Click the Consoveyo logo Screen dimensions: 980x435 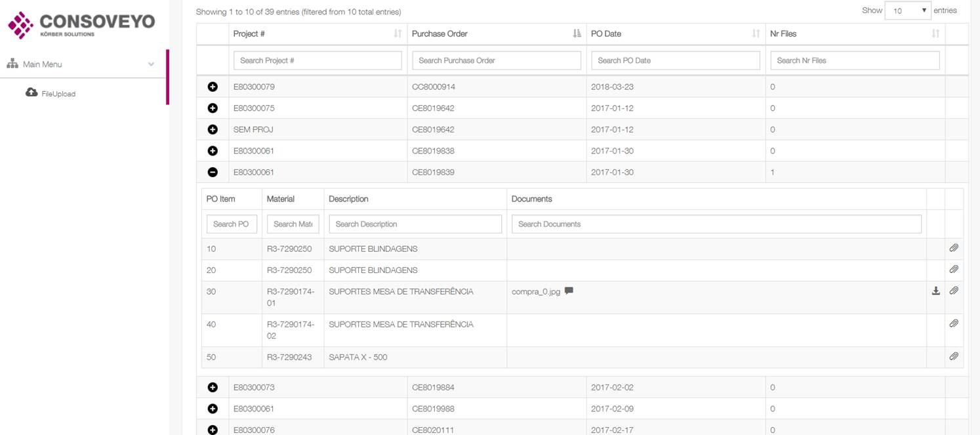coord(81,24)
